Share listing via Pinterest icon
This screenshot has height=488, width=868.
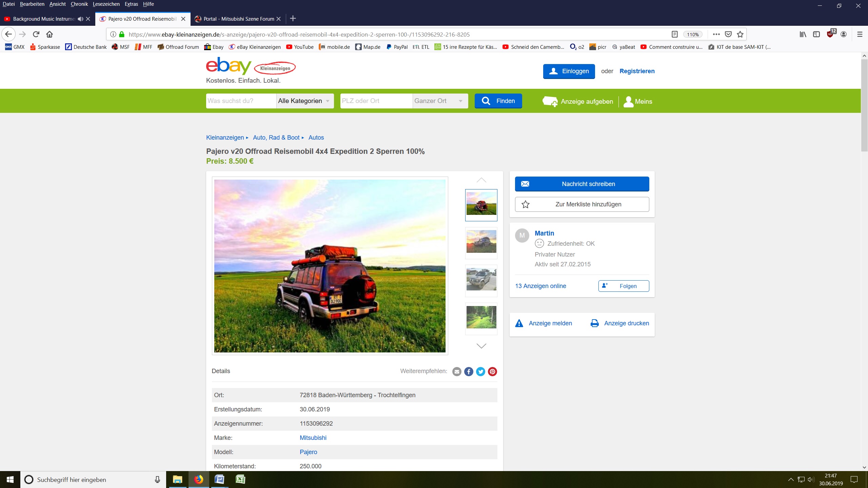pyautogui.click(x=492, y=371)
